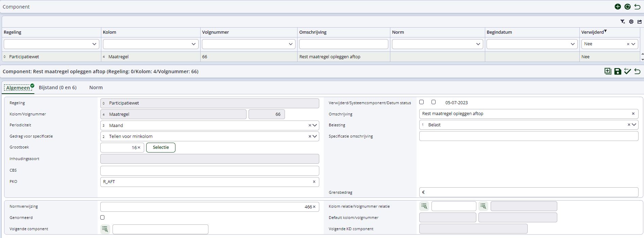Expand the Gedrag voor specificatie dropdown
Screen dimensions: 644x238
point(315,136)
